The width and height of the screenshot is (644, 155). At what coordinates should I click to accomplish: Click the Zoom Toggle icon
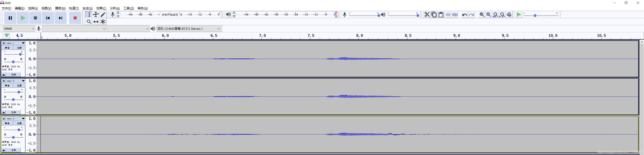pos(509,15)
